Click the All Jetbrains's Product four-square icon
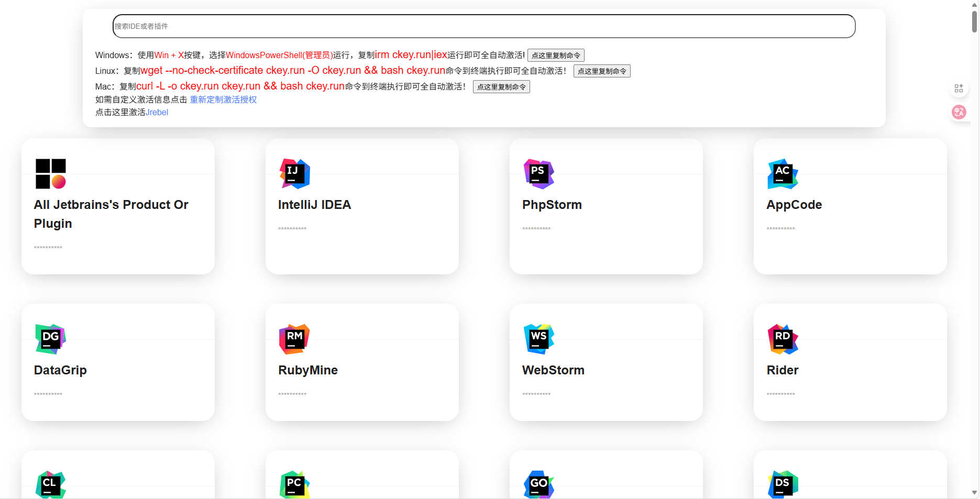Viewport: 980px width, 499px height. [51, 174]
